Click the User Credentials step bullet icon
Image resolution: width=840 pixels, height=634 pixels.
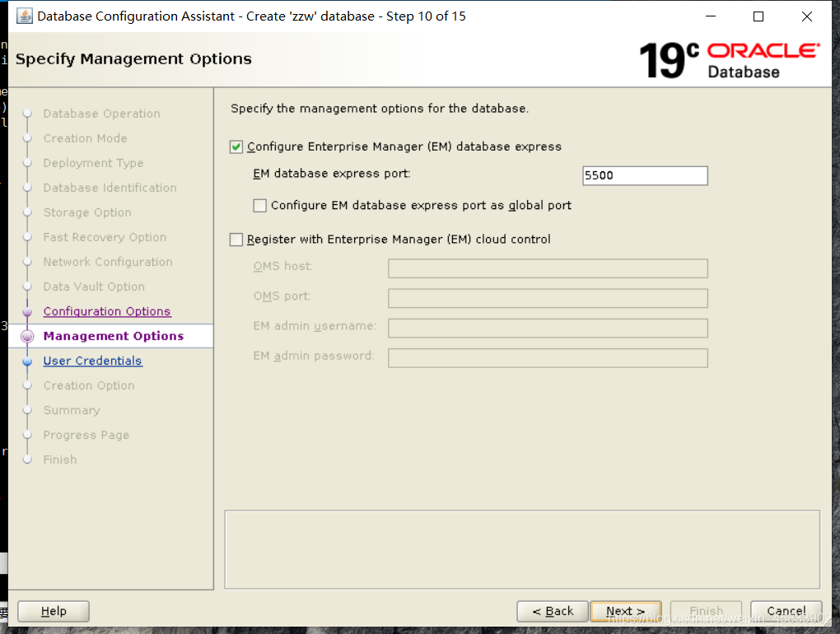click(27, 361)
